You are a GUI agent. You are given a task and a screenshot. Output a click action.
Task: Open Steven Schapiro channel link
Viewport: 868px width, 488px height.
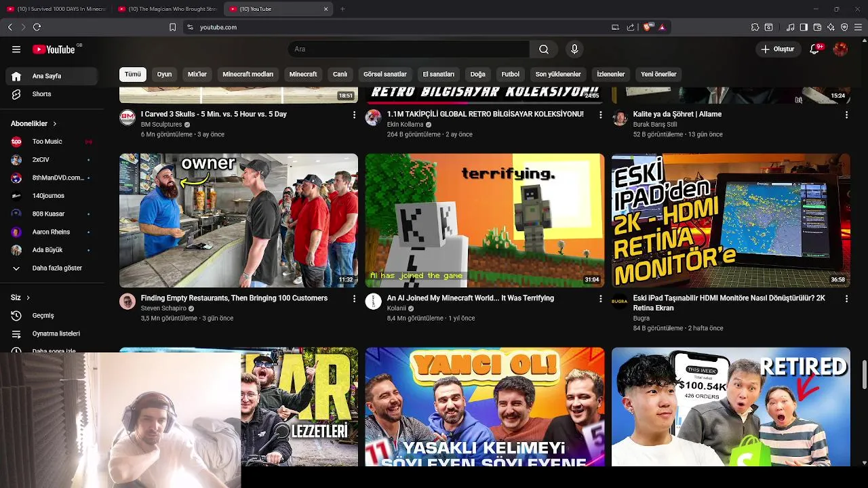click(163, 308)
